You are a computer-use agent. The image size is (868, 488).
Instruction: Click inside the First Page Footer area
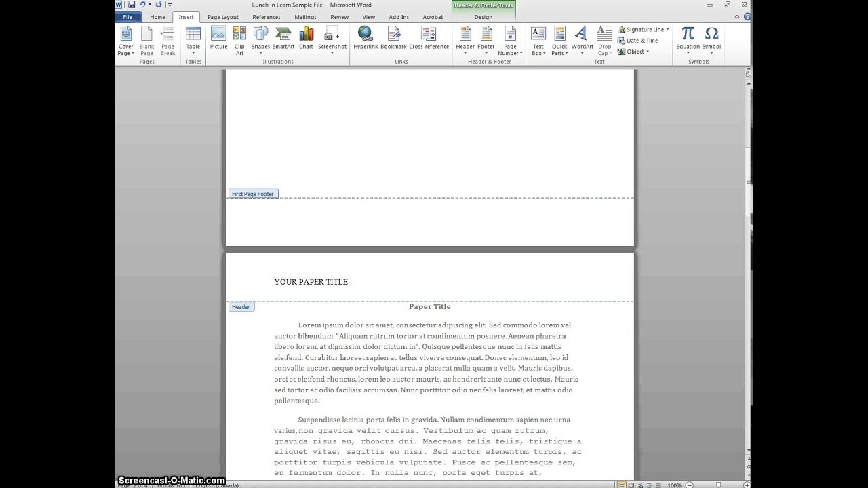pyautogui.click(x=430, y=222)
